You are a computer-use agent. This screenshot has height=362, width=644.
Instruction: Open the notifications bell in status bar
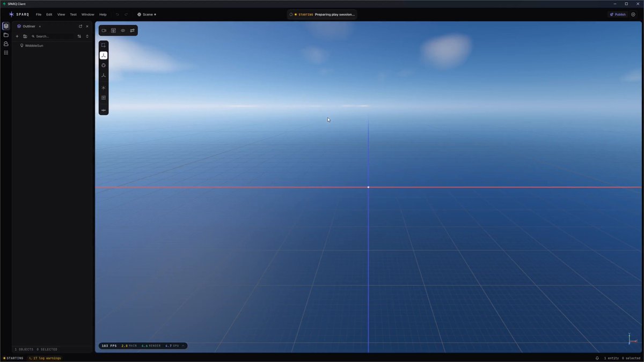pyautogui.click(x=597, y=358)
